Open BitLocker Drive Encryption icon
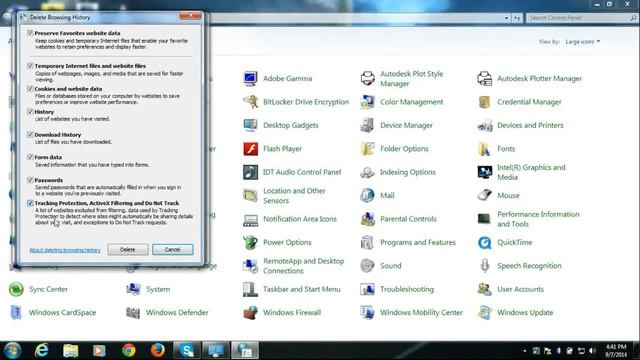 pos(250,102)
